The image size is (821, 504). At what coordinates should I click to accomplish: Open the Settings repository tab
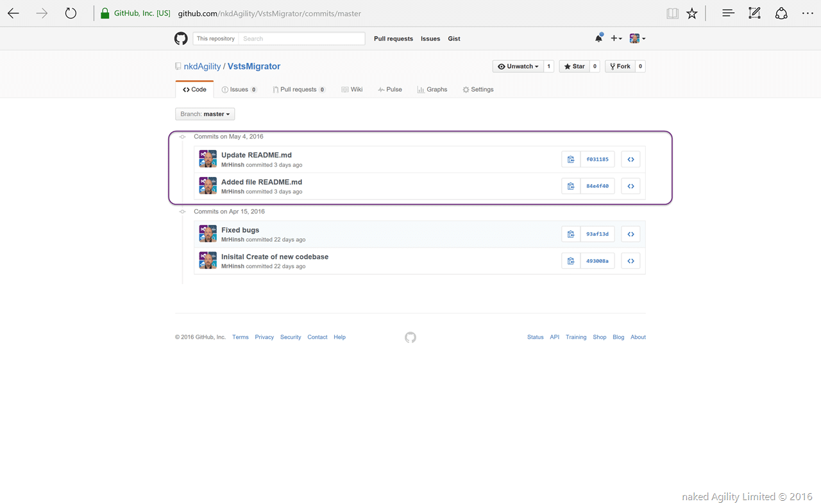[478, 90]
